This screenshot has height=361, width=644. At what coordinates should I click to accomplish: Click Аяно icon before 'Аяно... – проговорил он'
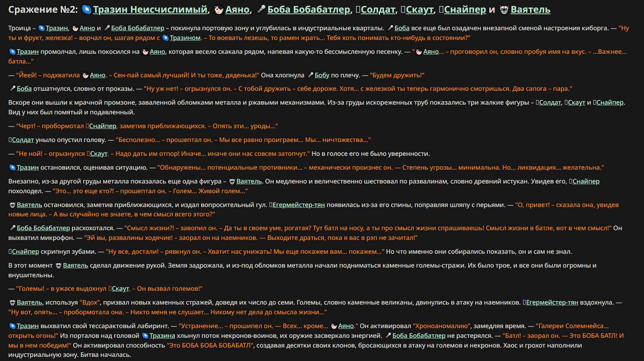click(x=419, y=52)
